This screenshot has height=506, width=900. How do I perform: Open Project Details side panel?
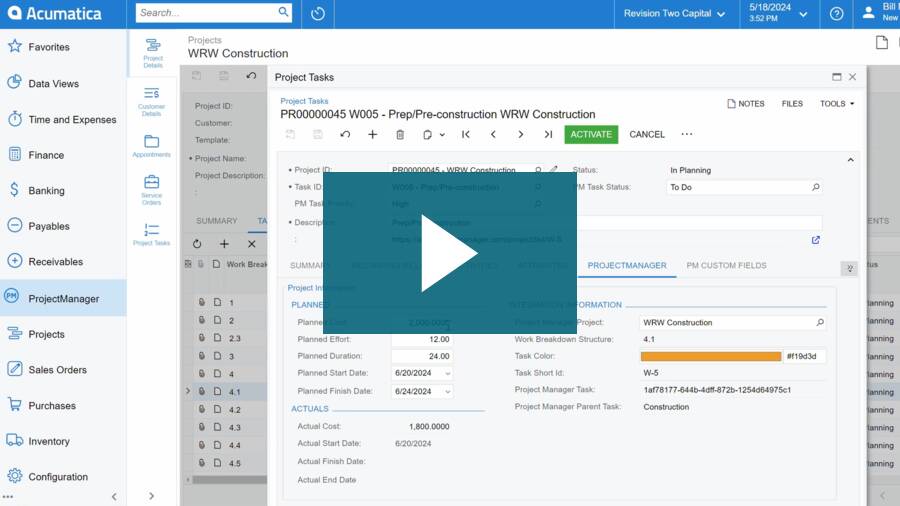coord(153,53)
